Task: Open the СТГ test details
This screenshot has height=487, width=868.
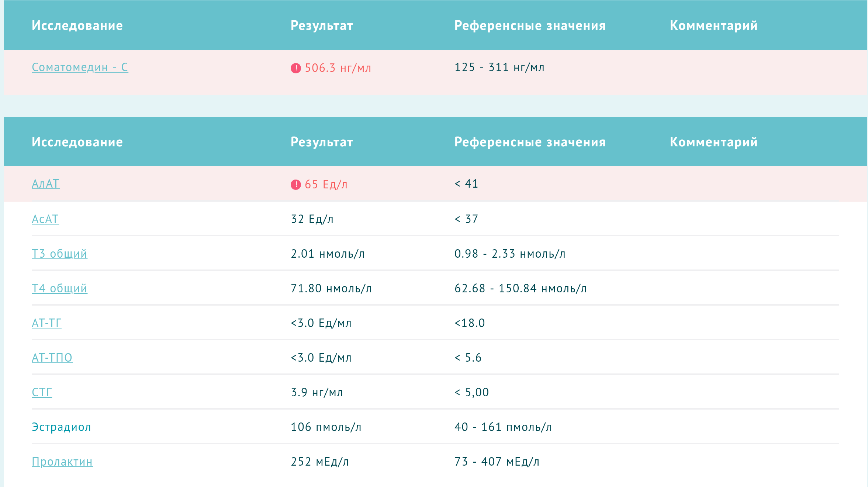Action: 42,393
